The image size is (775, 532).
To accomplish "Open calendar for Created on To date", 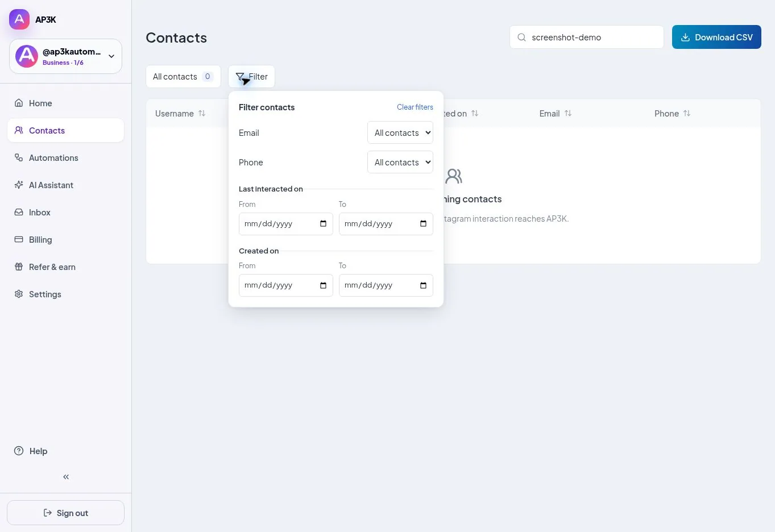I will point(423,285).
